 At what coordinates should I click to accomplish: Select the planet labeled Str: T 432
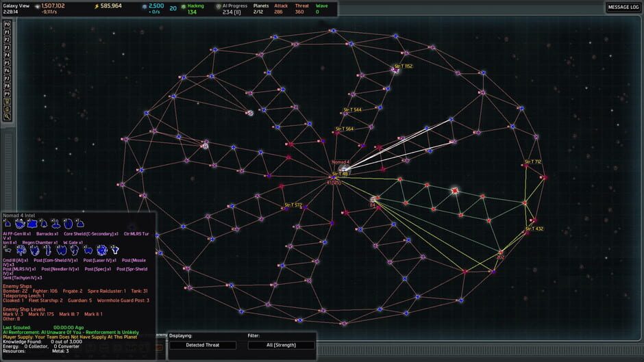coord(528,233)
